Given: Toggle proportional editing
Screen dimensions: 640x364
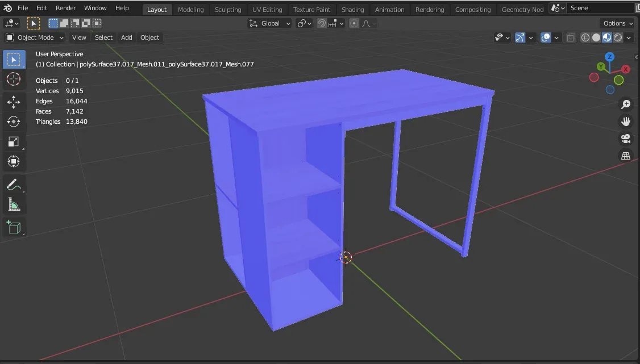Looking at the screenshot, I should pyautogui.click(x=354, y=23).
